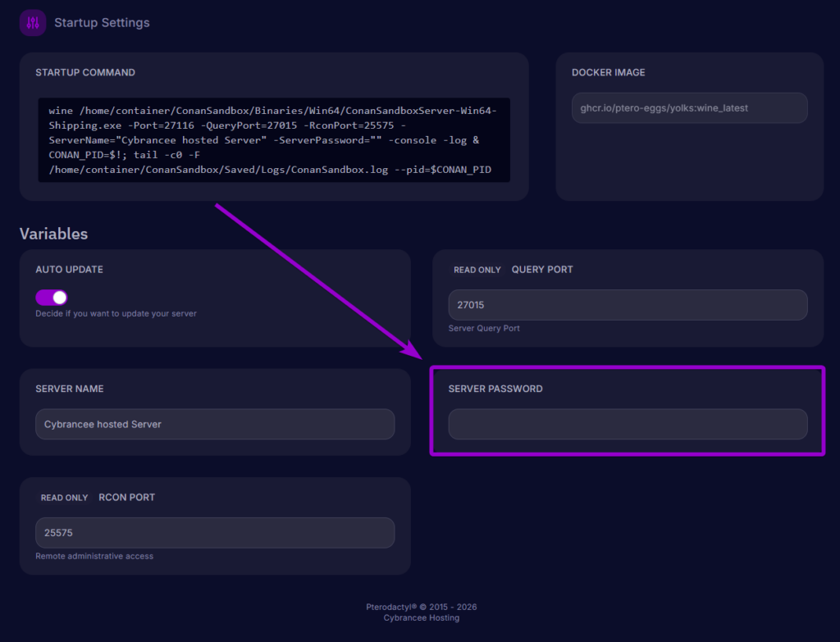Click the 'QUERY PORT' label
The image size is (840, 642).
click(x=542, y=269)
